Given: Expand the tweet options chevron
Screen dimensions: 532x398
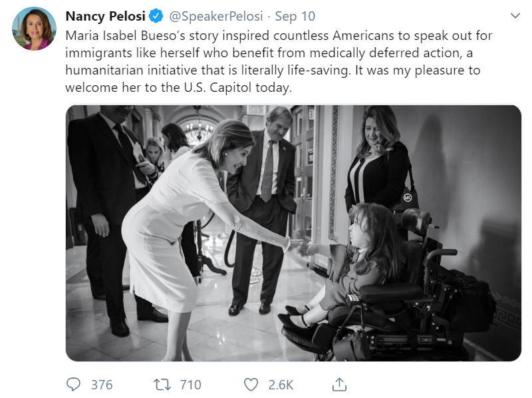Looking at the screenshot, I should (x=515, y=15).
